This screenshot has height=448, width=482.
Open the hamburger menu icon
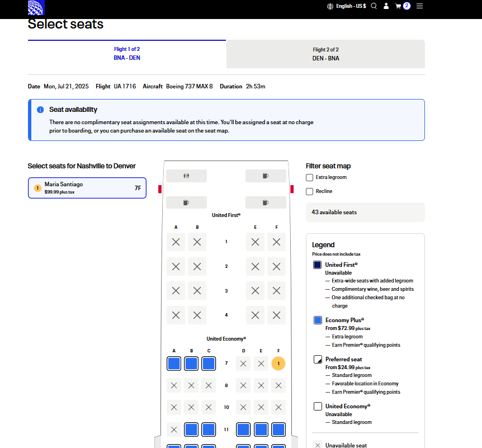pyautogui.click(x=419, y=6)
